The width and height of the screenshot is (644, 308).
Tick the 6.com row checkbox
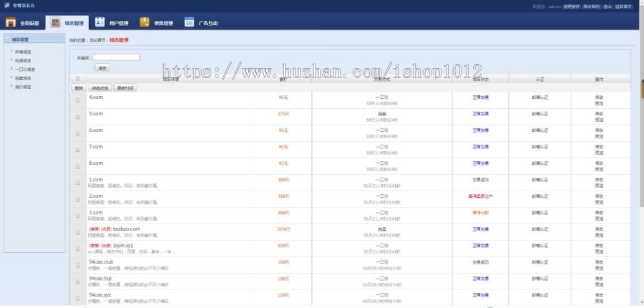pyautogui.click(x=78, y=133)
